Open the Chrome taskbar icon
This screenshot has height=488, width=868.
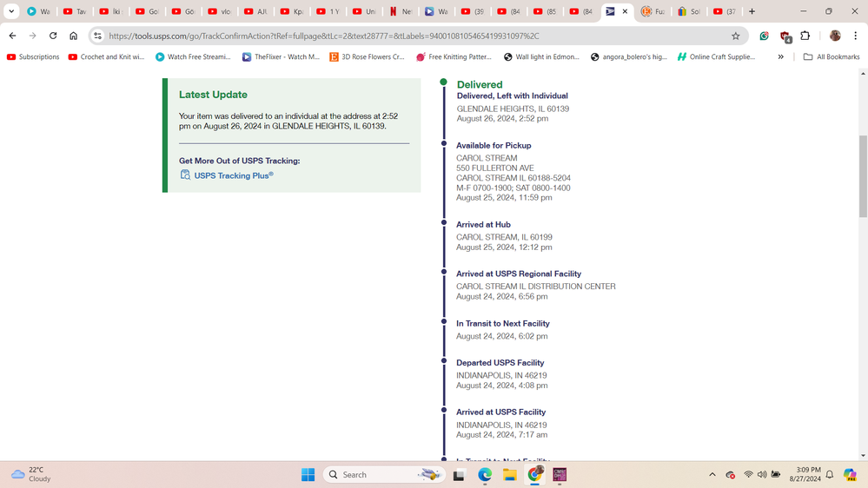(535, 475)
